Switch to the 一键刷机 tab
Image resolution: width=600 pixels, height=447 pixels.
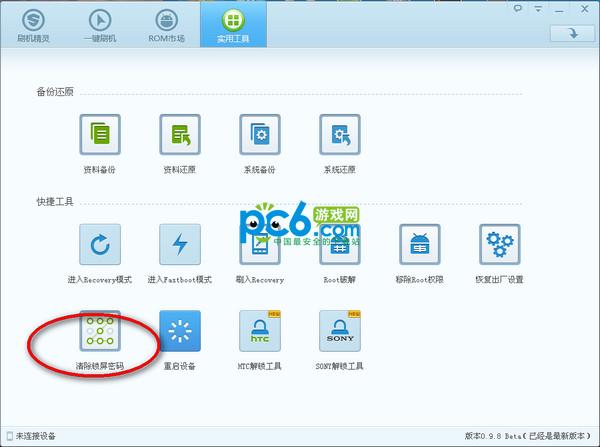coord(100,24)
